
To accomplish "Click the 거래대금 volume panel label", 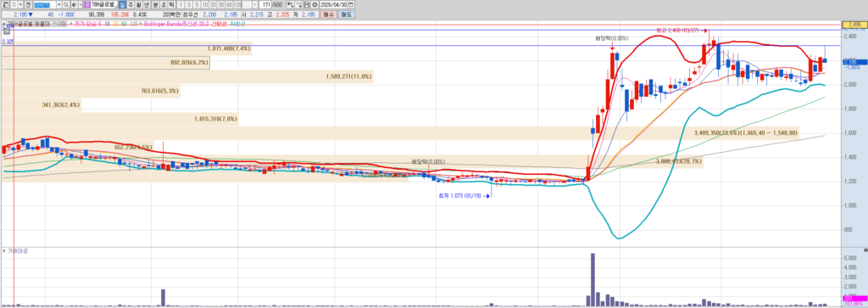I will click(17, 251).
